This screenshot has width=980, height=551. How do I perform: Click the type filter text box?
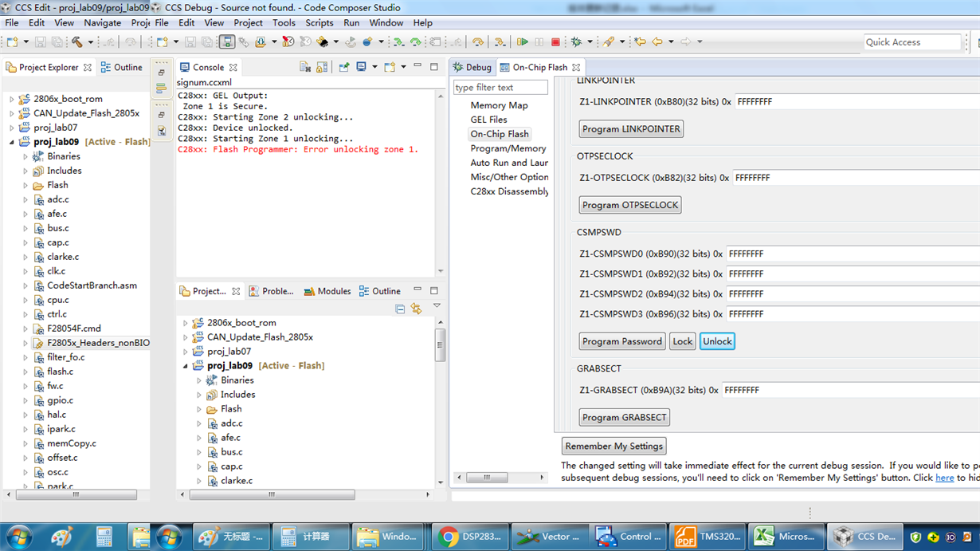click(x=500, y=88)
